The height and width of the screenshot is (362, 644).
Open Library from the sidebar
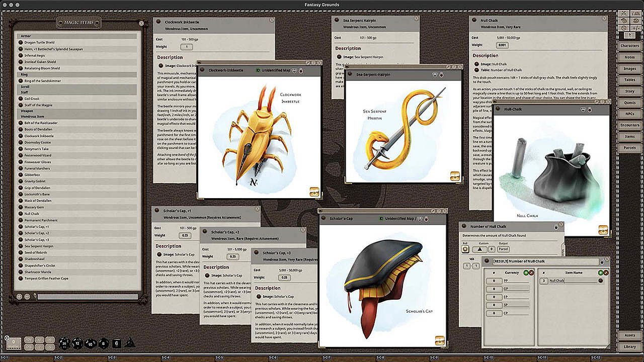point(629,346)
